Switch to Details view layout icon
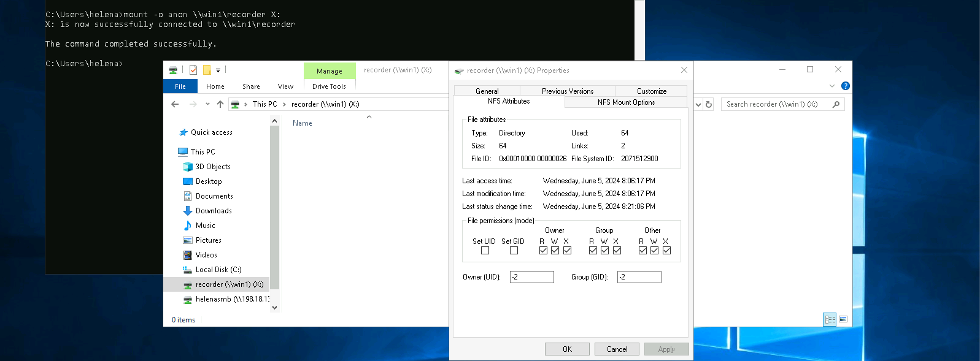This screenshot has height=361, width=980. tap(830, 319)
